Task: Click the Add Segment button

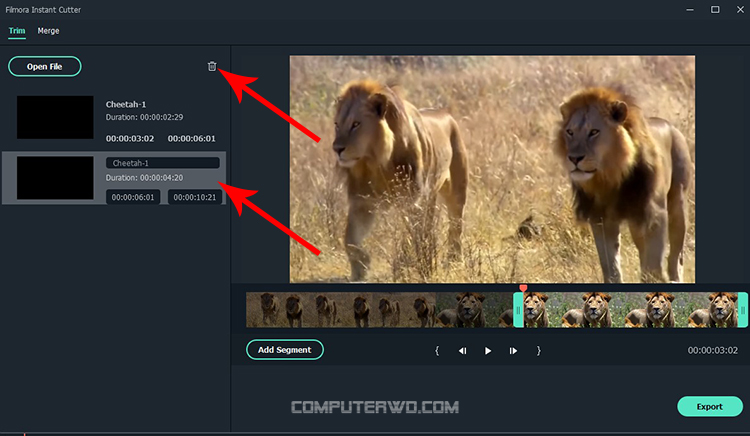Action: click(285, 349)
